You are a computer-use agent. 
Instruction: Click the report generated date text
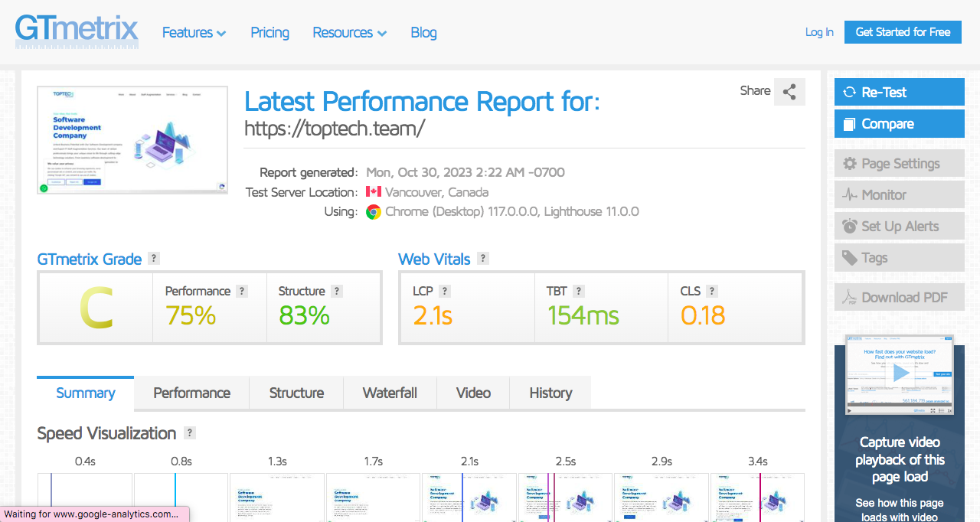point(465,172)
